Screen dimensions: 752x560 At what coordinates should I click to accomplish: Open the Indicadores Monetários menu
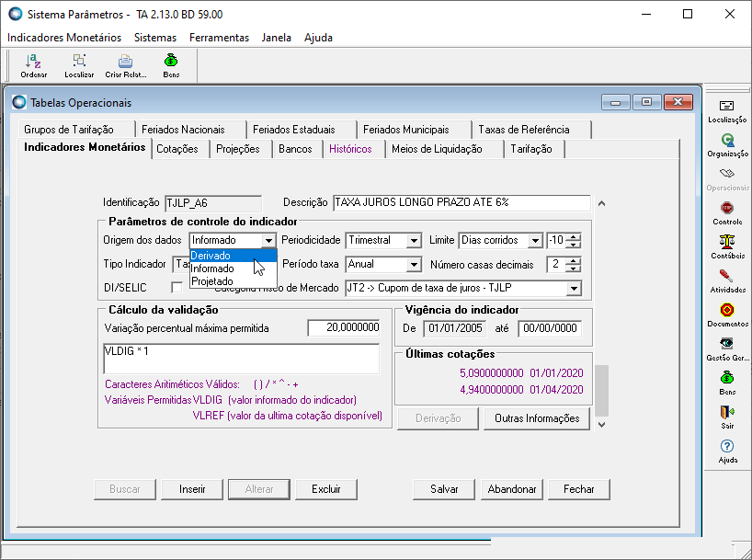pyautogui.click(x=64, y=38)
